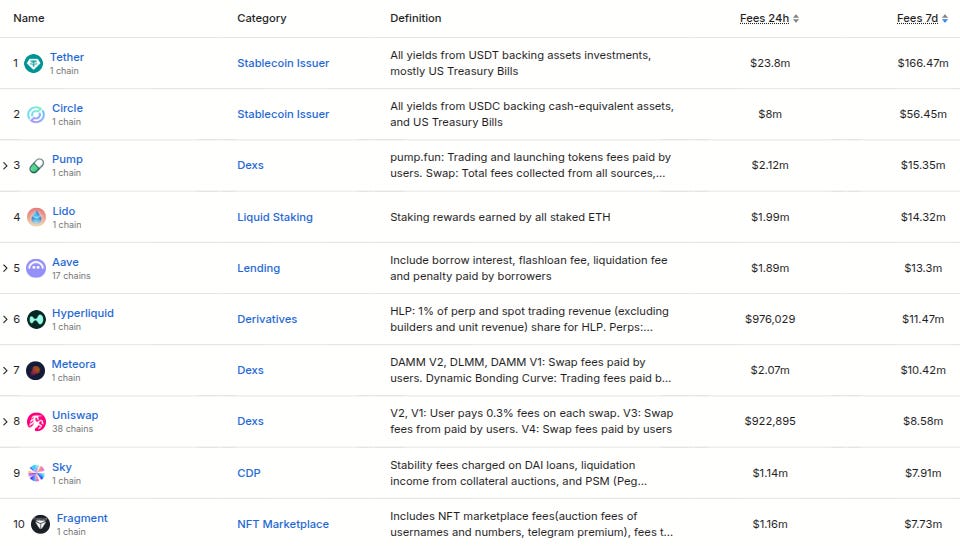Expand the Meteora row chevron
This screenshot has height=546, width=960.
(x=6, y=371)
